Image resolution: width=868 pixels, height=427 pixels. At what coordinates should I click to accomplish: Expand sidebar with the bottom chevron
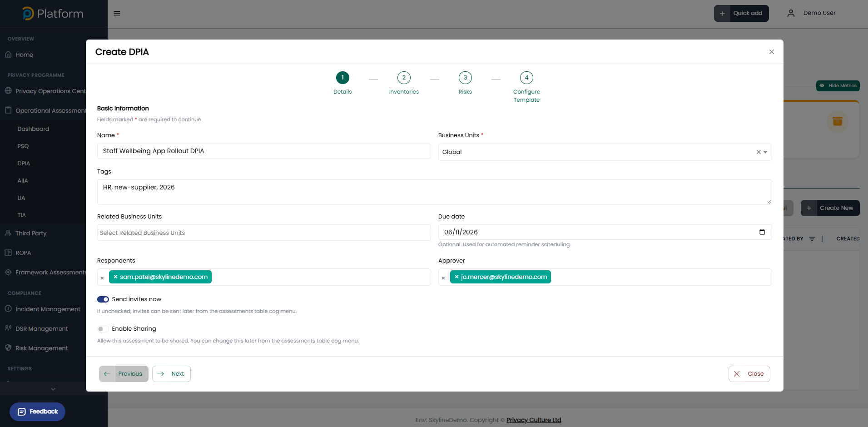pos(53,389)
